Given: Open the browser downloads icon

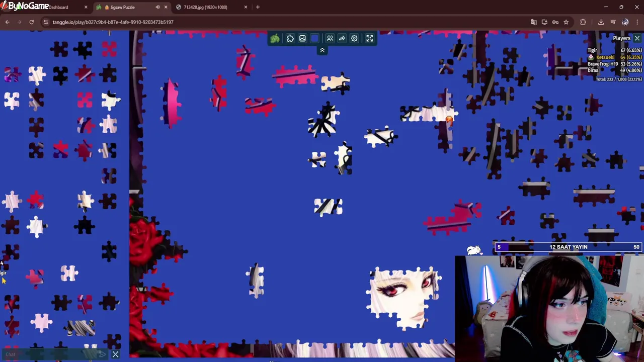Looking at the screenshot, I should (601, 22).
